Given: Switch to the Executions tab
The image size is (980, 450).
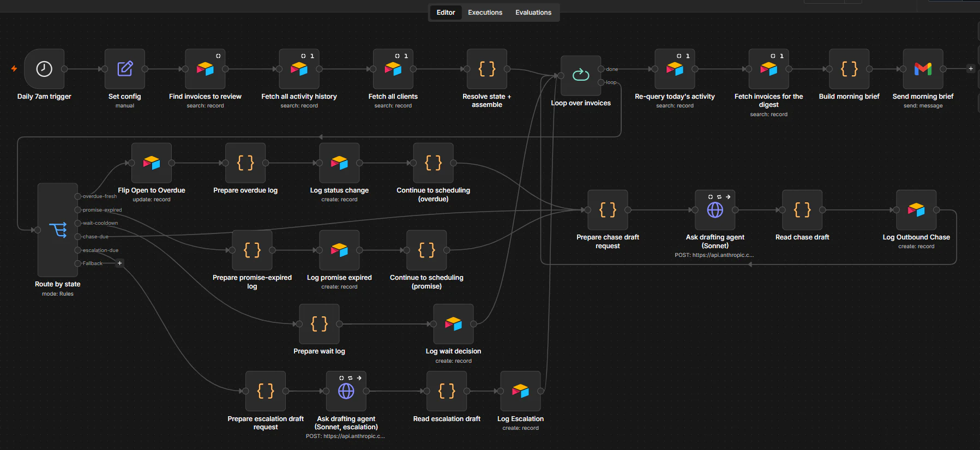Looking at the screenshot, I should 485,12.
